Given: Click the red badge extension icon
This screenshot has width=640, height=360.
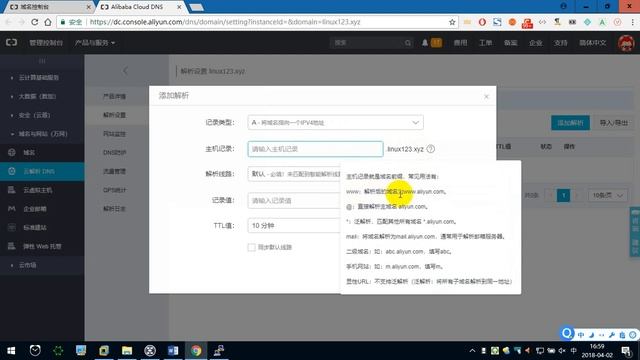Looking at the screenshot, I should (527, 23).
